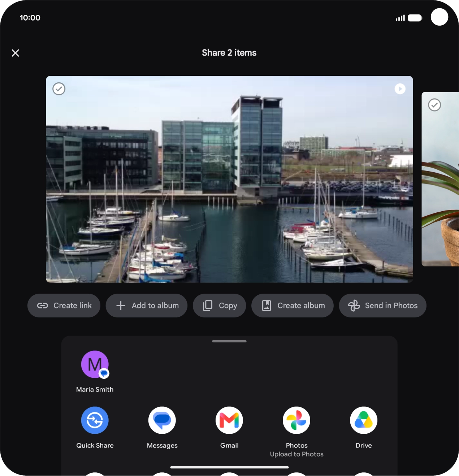
Task: Deselect the harbor video checkmark
Action: click(x=59, y=89)
